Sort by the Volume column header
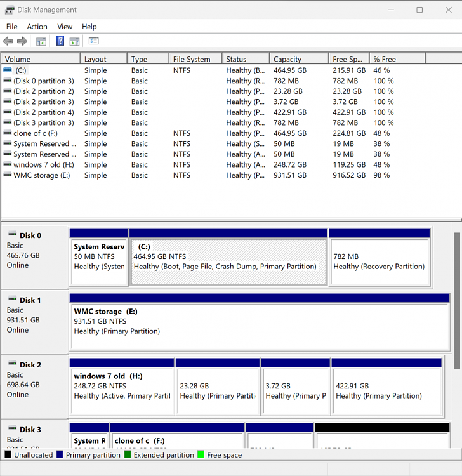This screenshot has width=462, height=476. click(x=41, y=59)
